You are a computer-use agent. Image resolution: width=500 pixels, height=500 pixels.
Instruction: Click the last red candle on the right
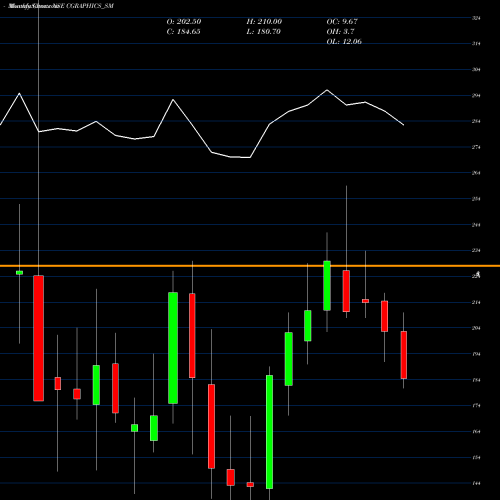point(404,355)
